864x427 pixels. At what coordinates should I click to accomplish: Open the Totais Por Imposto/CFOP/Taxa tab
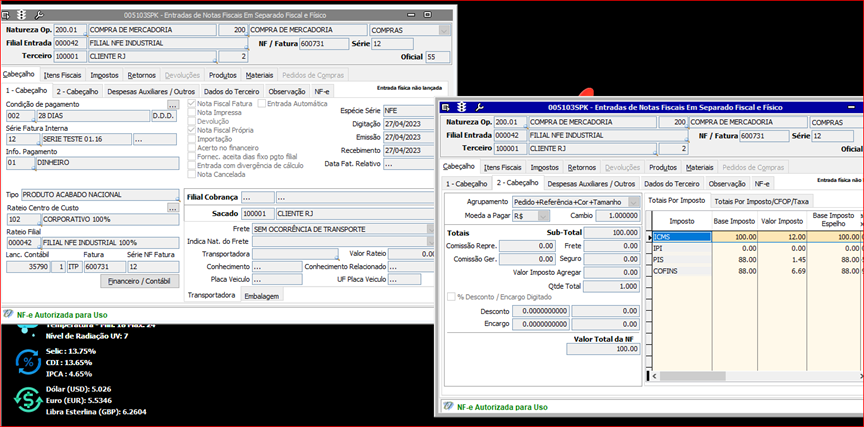coord(762,201)
